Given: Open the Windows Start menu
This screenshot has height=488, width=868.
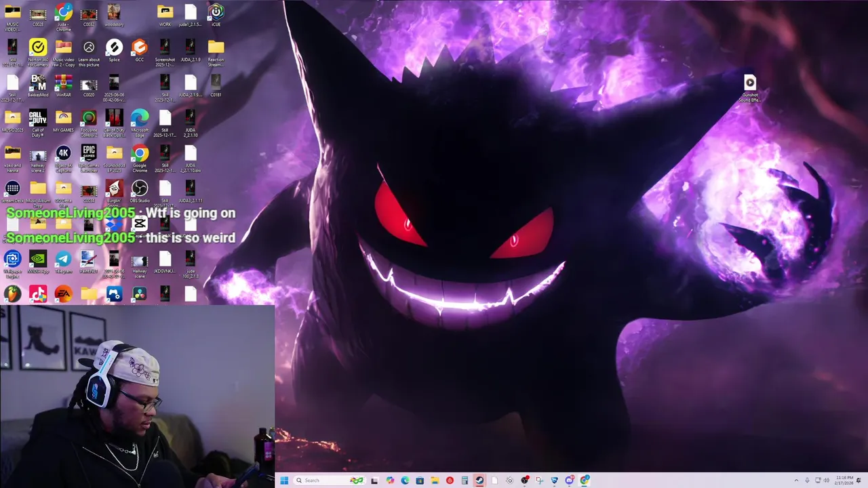Looking at the screenshot, I should click(x=284, y=481).
